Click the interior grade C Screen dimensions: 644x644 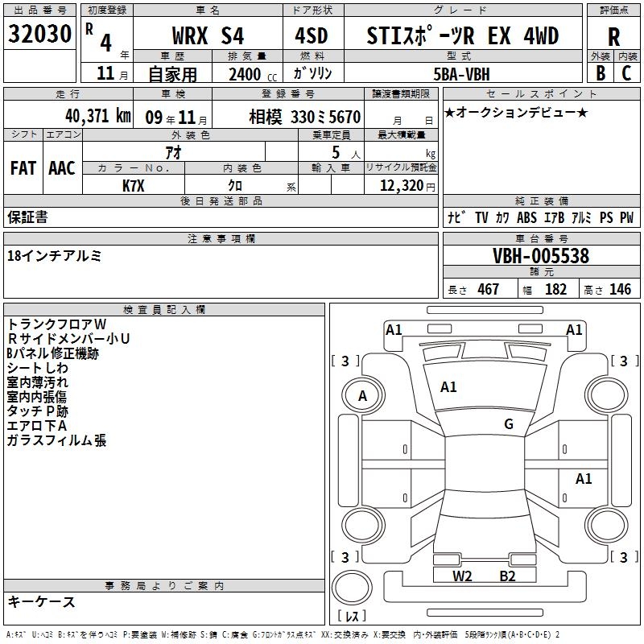(626, 73)
